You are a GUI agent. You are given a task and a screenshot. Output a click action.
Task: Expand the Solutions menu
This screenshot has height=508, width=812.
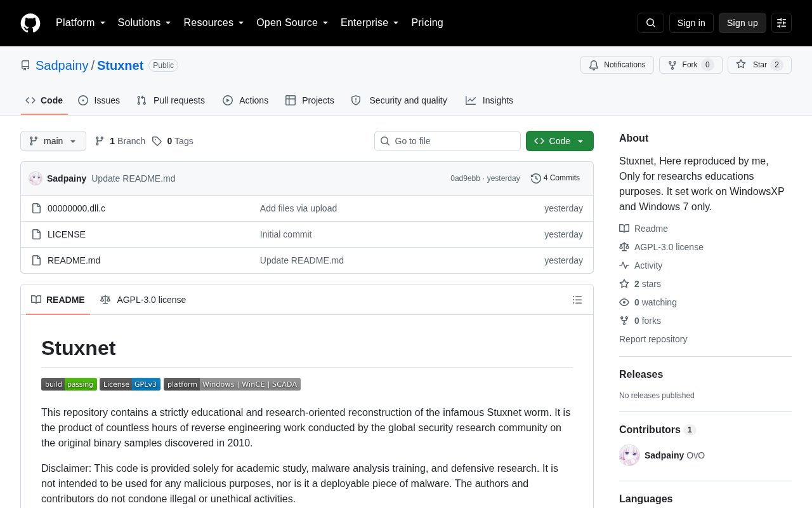point(144,23)
